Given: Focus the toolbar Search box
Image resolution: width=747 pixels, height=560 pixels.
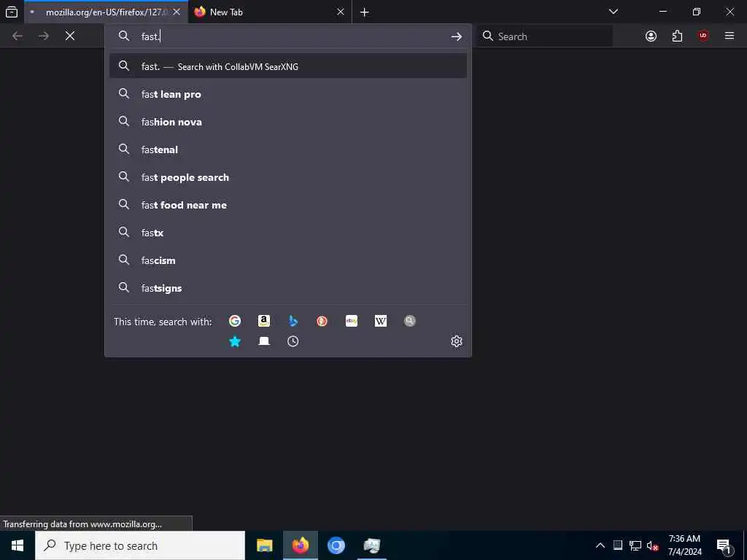Looking at the screenshot, I should pyautogui.click(x=544, y=36).
